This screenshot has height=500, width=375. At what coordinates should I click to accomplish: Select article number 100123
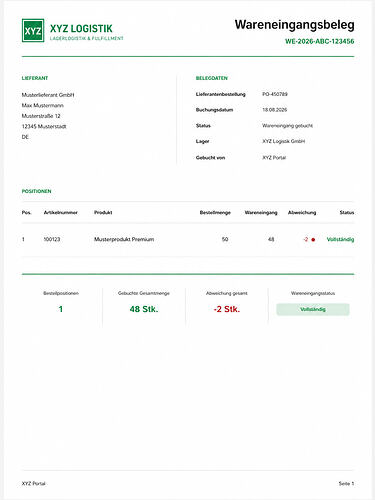tap(52, 239)
